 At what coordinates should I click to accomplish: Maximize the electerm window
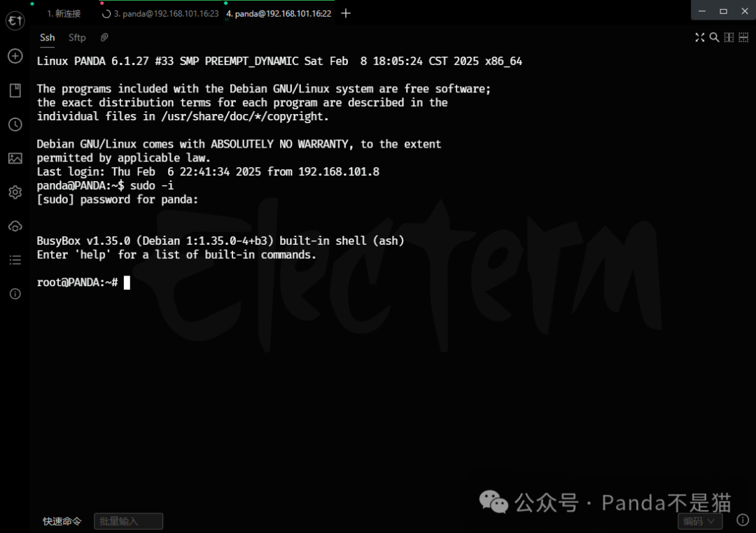723,10
